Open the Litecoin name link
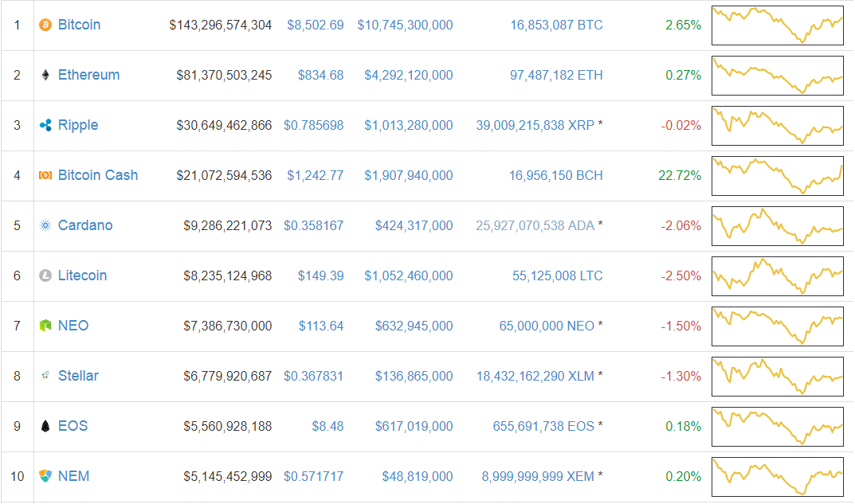The height and width of the screenshot is (504, 855). coord(82,275)
